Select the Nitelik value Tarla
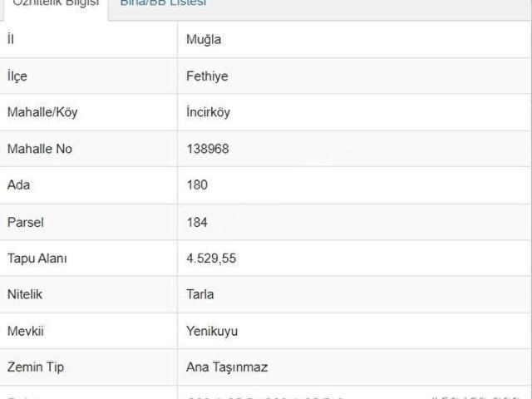The image size is (532, 399). 200,294
